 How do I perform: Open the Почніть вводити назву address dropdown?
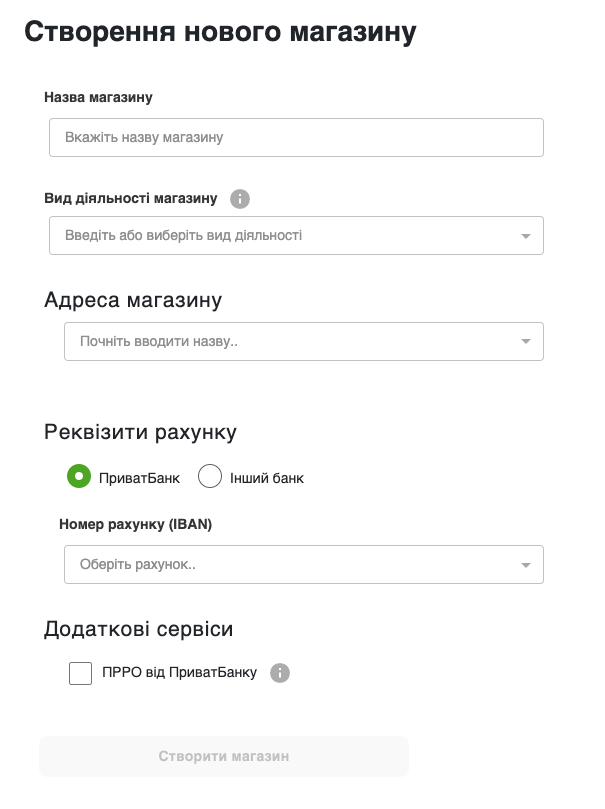(x=290, y=342)
